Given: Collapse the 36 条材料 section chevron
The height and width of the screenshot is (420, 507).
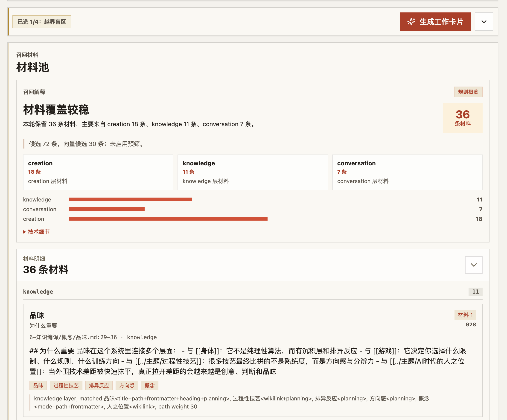Looking at the screenshot, I should [x=474, y=265].
